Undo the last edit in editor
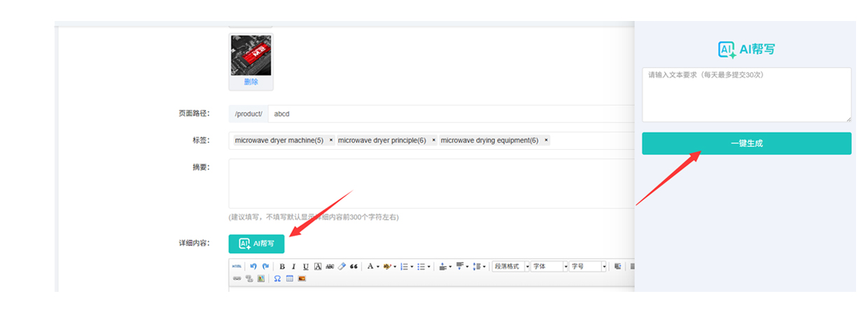The height and width of the screenshot is (336, 868). 253,267
